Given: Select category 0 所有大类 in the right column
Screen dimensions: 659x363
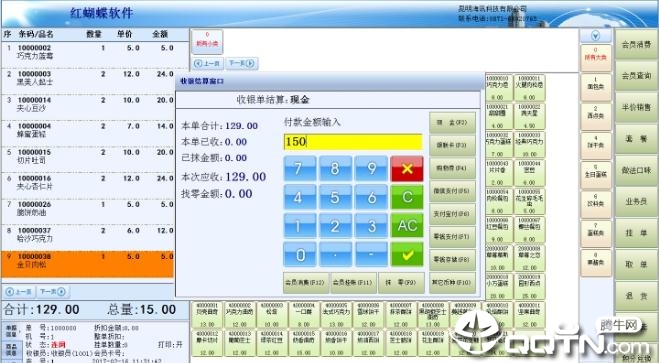Looking at the screenshot, I should 596,58.
